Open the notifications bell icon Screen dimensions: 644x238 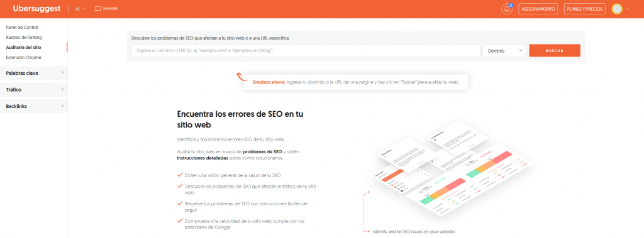507,9
